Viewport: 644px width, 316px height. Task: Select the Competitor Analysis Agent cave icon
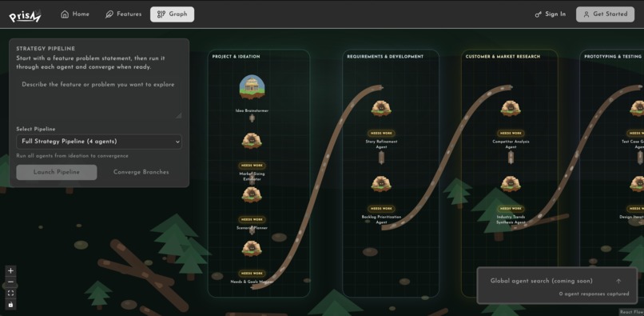511,108
